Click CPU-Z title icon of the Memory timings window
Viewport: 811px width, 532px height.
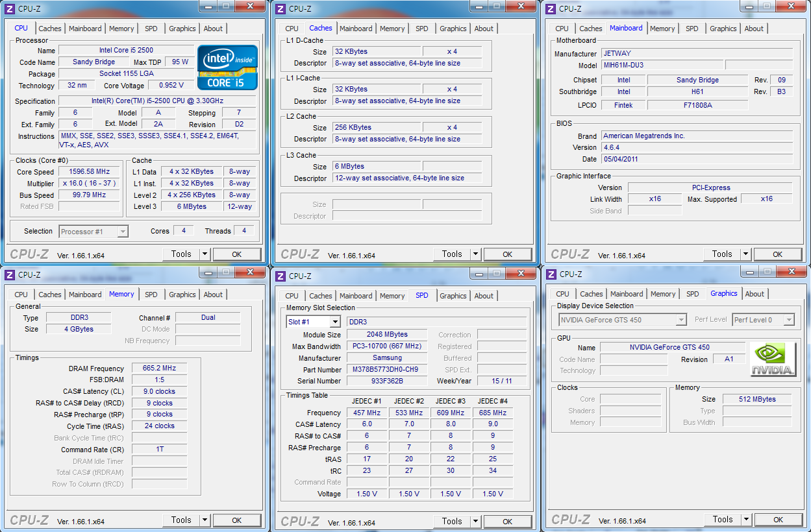(10, 274)
